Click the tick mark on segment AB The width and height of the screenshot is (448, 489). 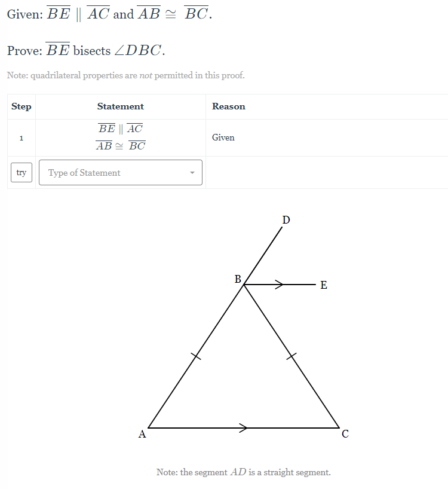coord(197,357)
